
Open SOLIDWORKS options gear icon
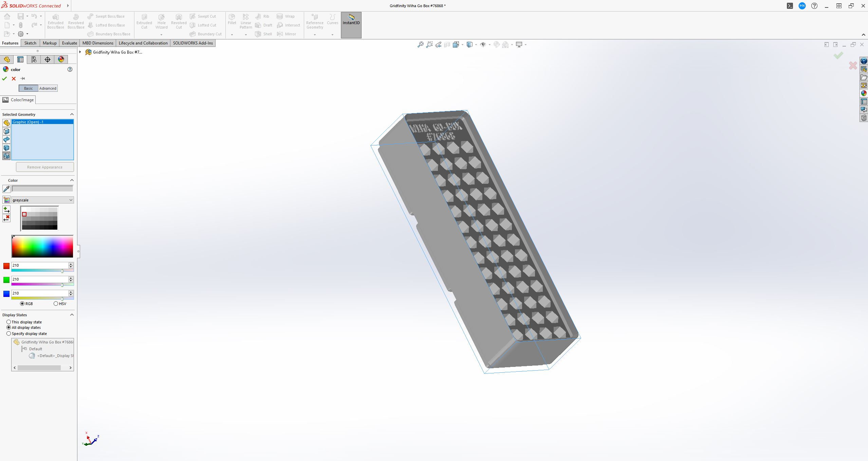click(x=21, y=34)
